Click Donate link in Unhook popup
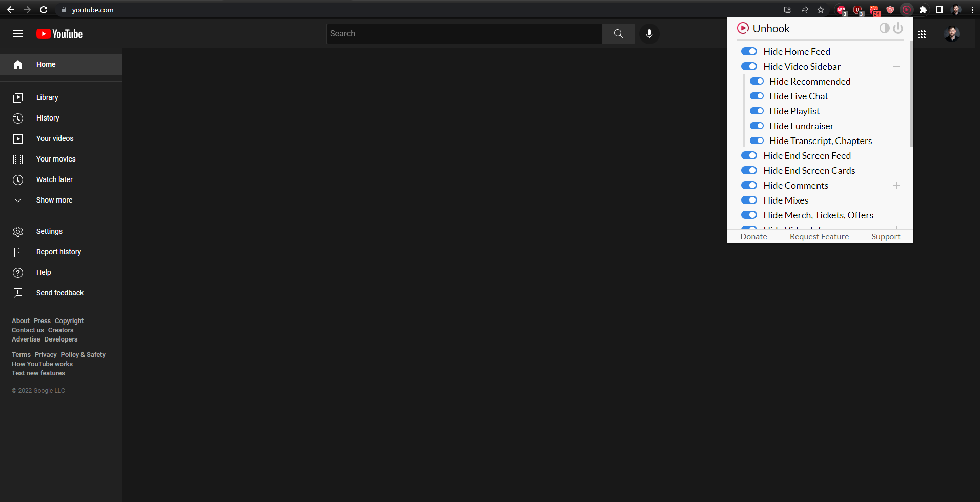 (x=753, y=236)
